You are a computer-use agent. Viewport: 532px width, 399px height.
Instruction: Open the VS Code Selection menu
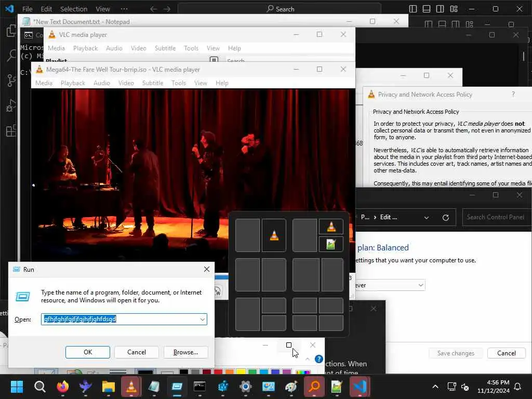pos(74,9)
